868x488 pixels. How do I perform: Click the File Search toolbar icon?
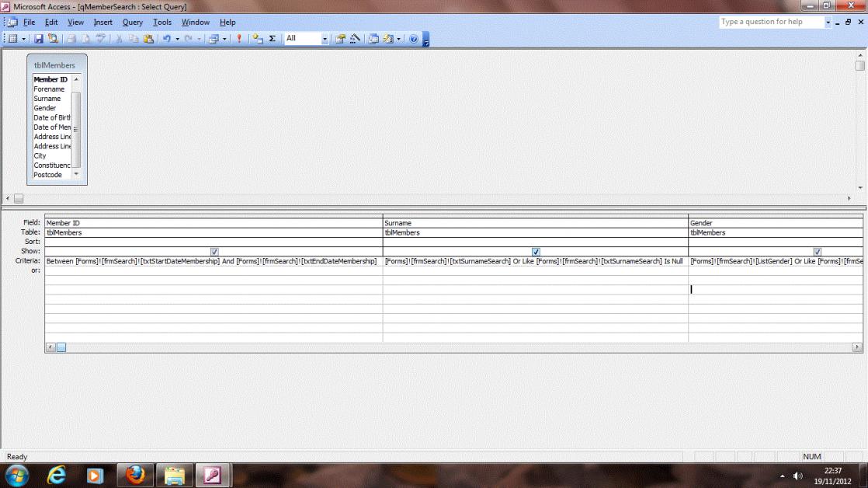click(53, 39)
